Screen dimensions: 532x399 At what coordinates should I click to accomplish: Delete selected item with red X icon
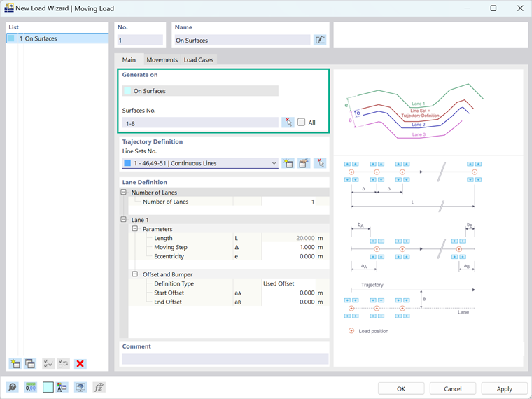(x=80, y=364)
